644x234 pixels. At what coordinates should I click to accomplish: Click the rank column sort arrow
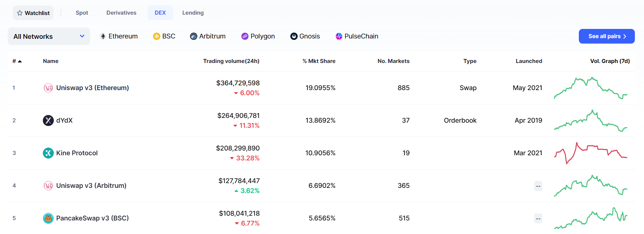pyautogui.click(x=20, y=61)
